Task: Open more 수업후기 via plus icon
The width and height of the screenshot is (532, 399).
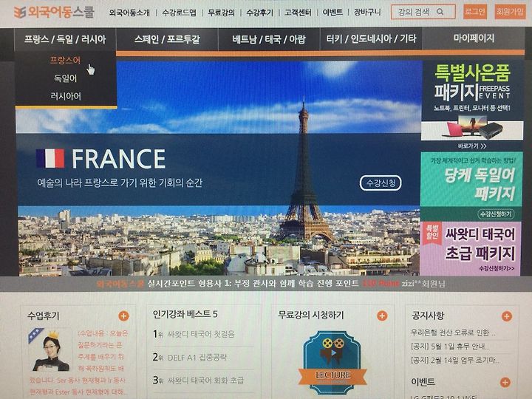Action: [x=123, y=316]
